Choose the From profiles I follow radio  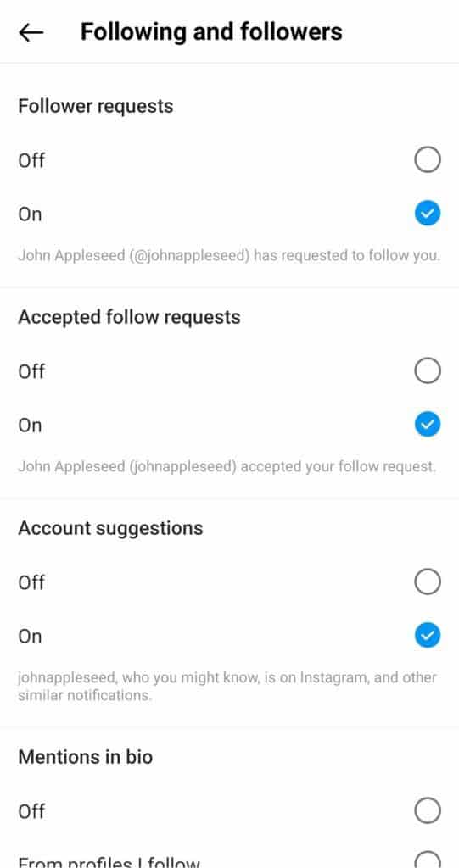coord(428,860)
